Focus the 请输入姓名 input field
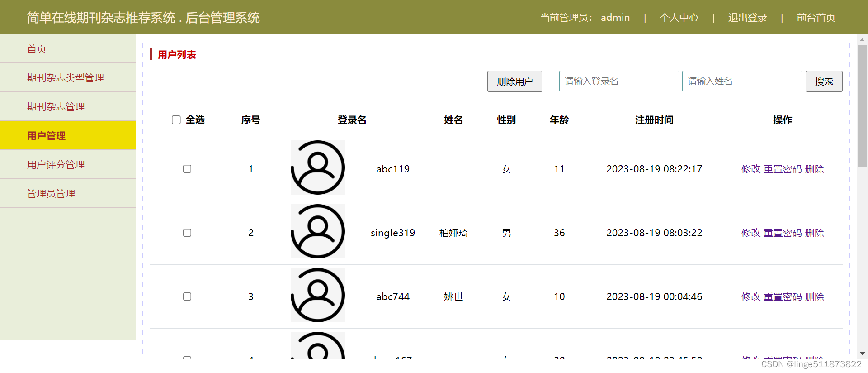Viewport: 868px width, 373px height. click(742, 81)
